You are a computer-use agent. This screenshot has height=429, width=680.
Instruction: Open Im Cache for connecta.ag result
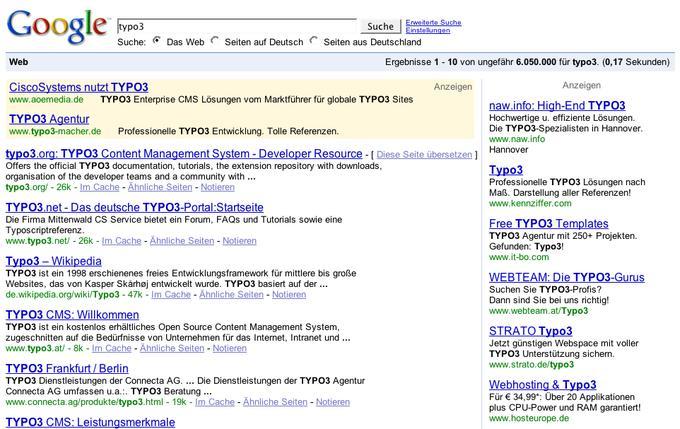point(215,402)
